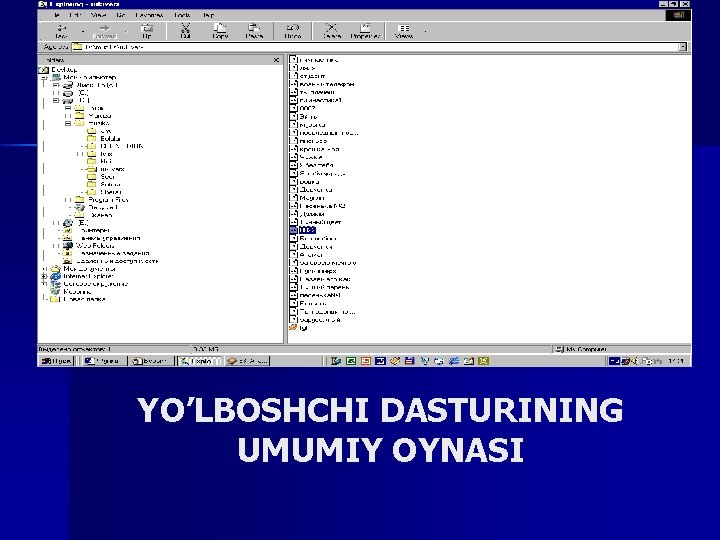Open the Views dropdown arrow
720x540 pixels.
coord(425,31)
